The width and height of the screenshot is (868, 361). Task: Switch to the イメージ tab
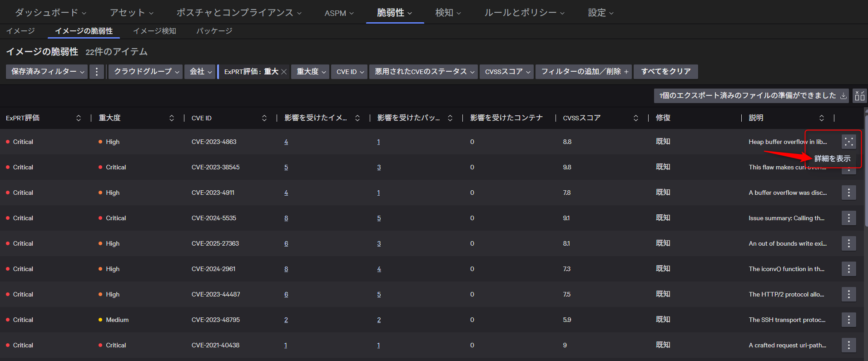(20, 31)
